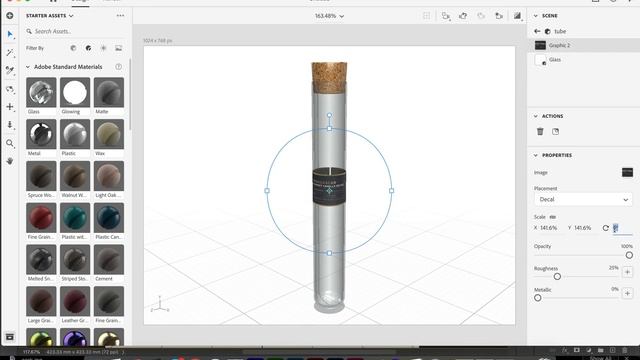Select the Hand tool
The image size is (640, 360).
click(10, 161)
